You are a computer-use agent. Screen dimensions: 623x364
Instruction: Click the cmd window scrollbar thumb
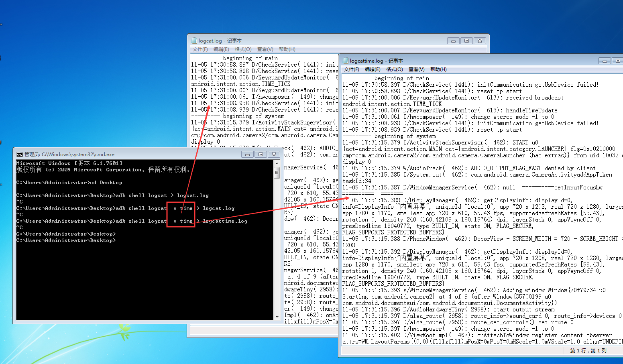[x=277, y=173]
